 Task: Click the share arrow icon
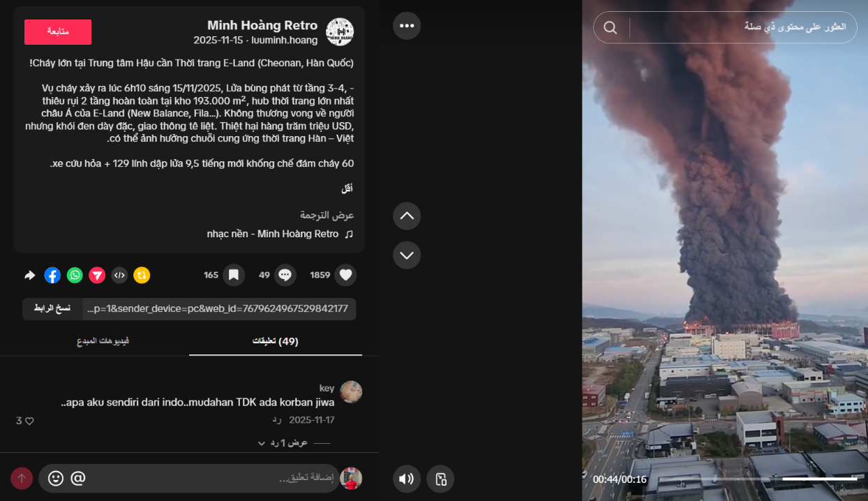(30, 275)
